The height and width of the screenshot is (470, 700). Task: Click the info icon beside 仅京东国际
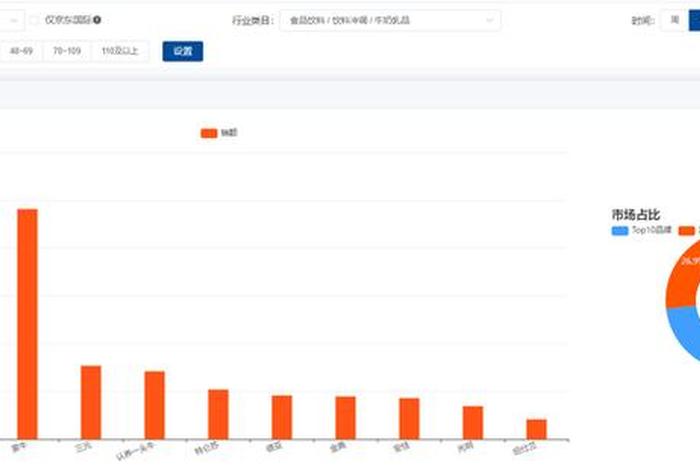pyautogui.click(x=97, y=20)
